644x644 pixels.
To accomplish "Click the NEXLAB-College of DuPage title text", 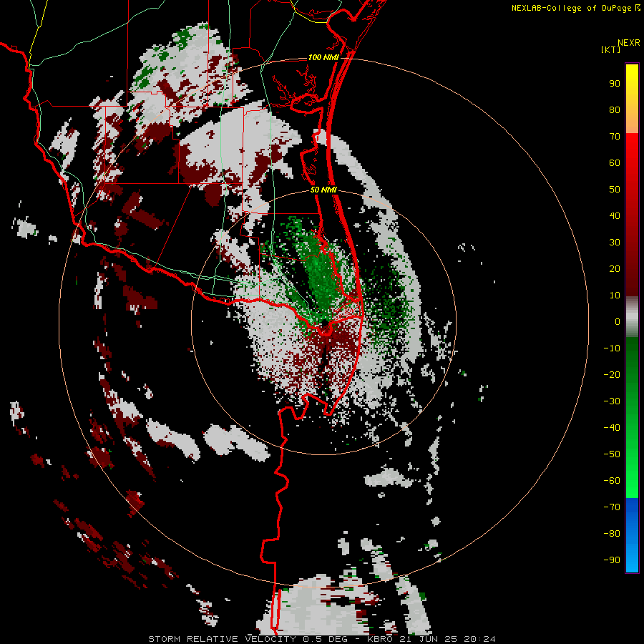I will 572,8.
